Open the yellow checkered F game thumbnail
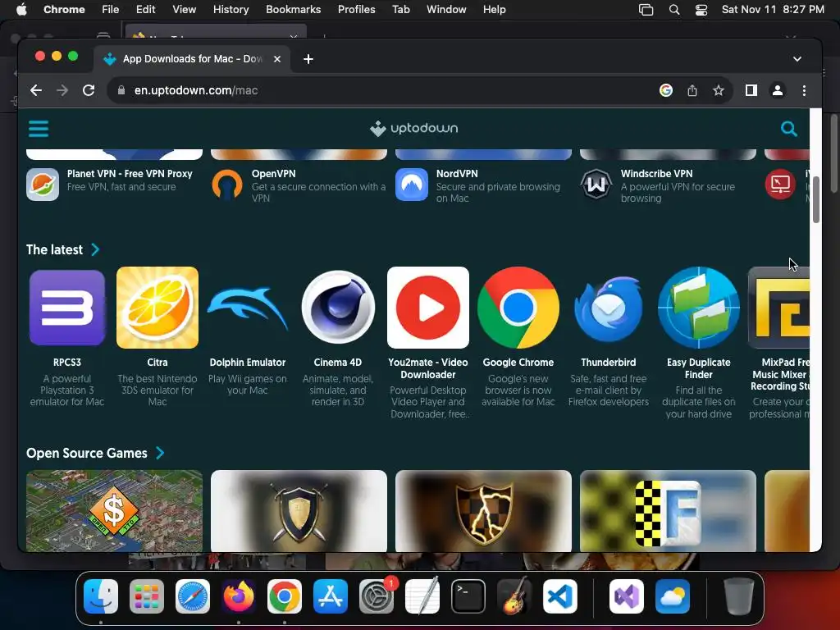This screenshot has width=840, height=630. tap(668, 510)
